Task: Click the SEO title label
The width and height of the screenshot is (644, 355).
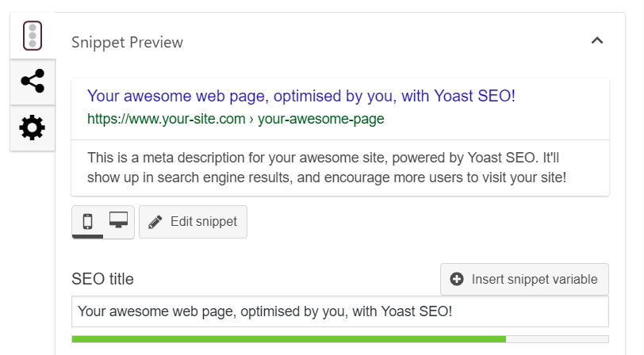Action: (x=102, y=279)
